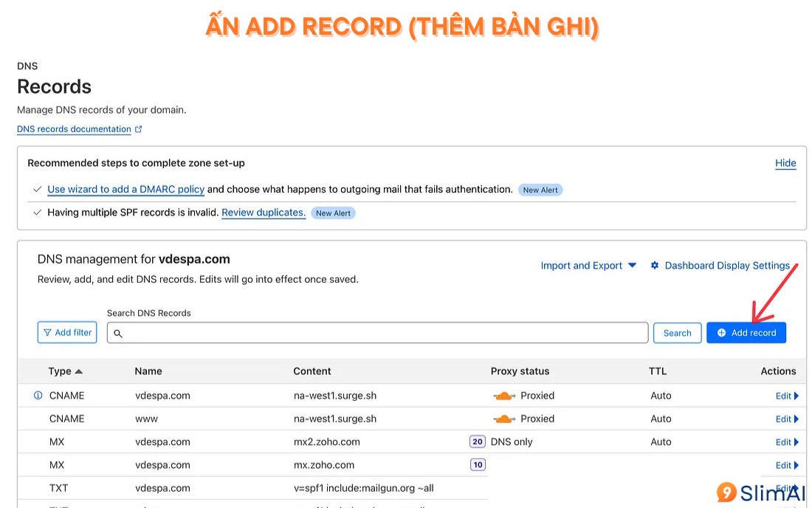The image size is (812, 508).
Task: Edit the mx2.zoho.com MX record
Action: pyautogui.click(x=787, y=442)
